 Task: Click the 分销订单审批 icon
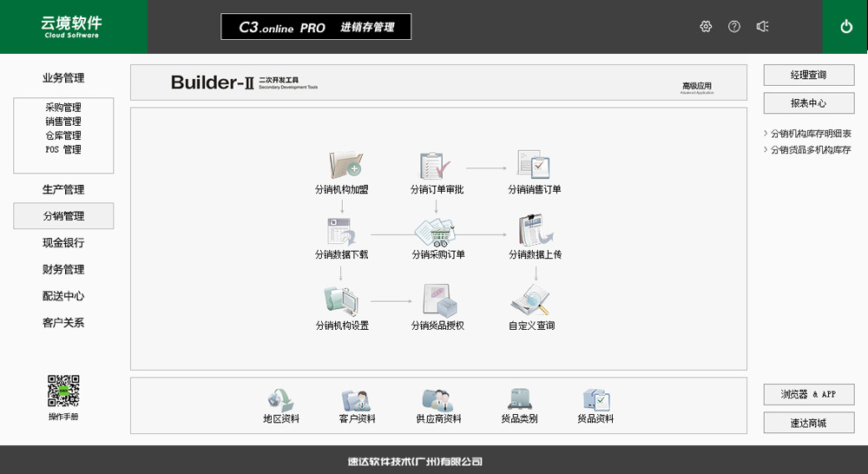click(437, 165)
